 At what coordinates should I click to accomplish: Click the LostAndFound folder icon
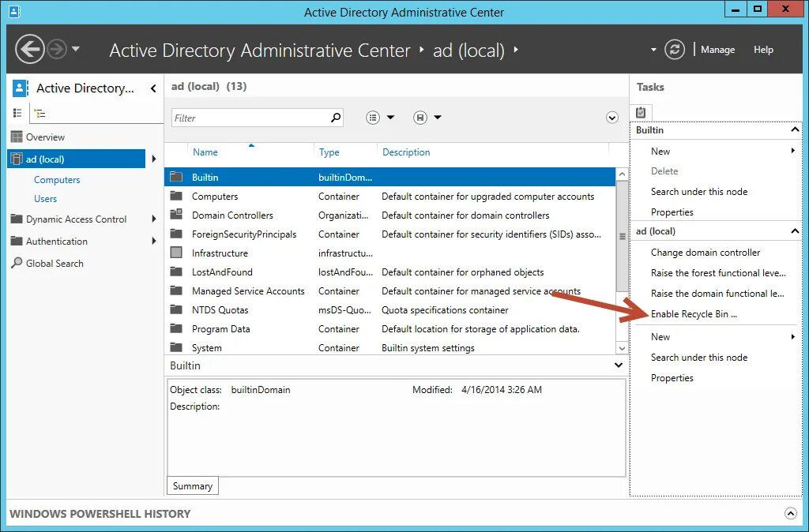point(176,272)
